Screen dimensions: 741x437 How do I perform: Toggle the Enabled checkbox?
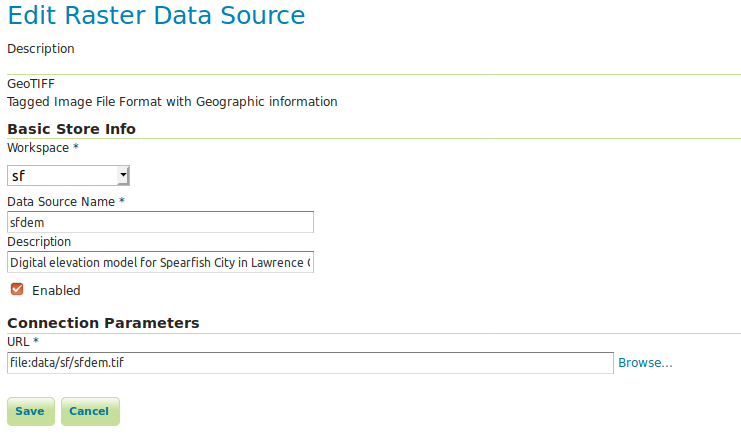coord(17,289)
